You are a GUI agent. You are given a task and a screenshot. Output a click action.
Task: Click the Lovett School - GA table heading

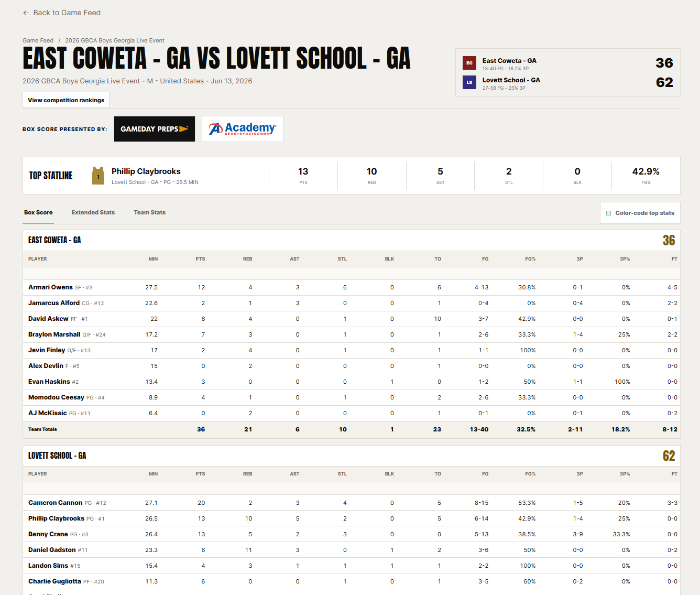coord(57,456)
